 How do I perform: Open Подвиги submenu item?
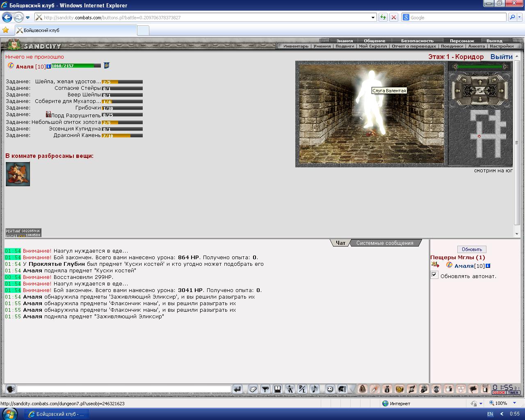[345, 46]
